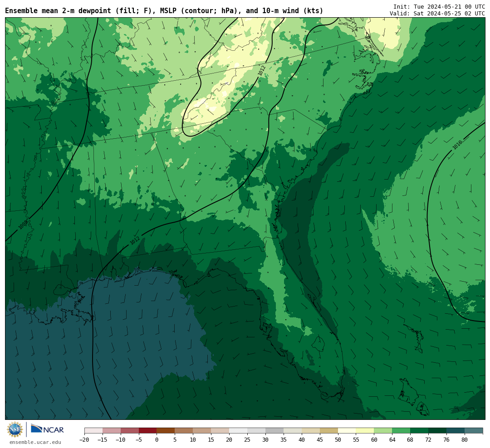
Task: Click the 25 tick label on the color bar
Action: [248, 440]
